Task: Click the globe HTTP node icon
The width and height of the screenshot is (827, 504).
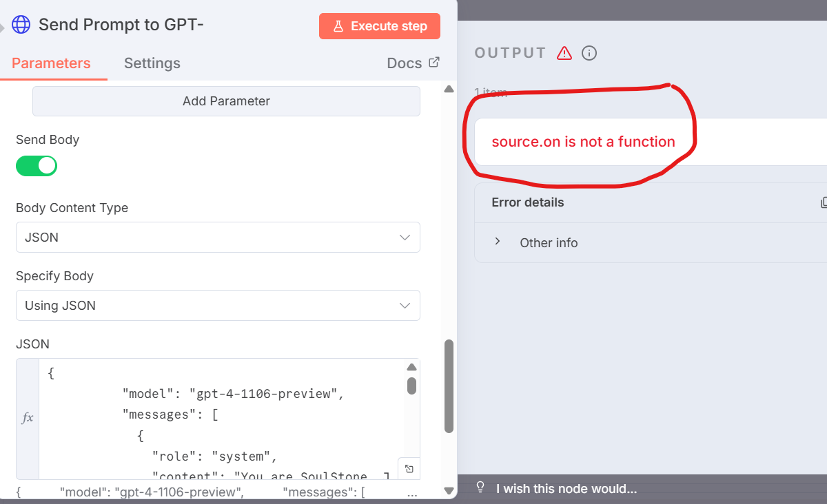Action: (x=21, y=25)
